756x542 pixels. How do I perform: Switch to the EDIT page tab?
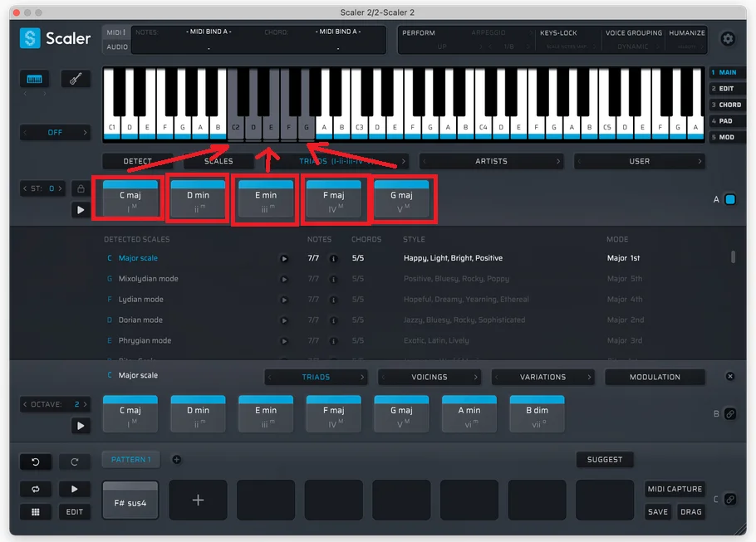click(727, 89)
